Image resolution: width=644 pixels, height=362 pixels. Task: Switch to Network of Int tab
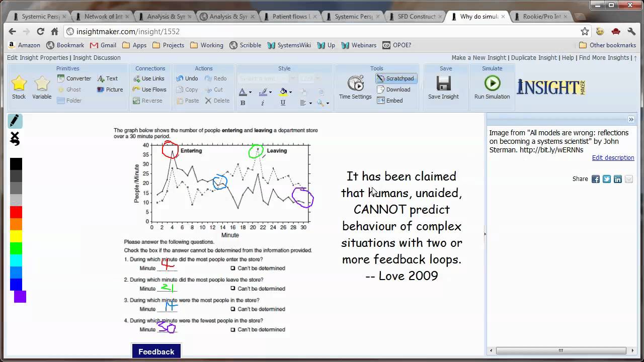[x=102, y=16]
